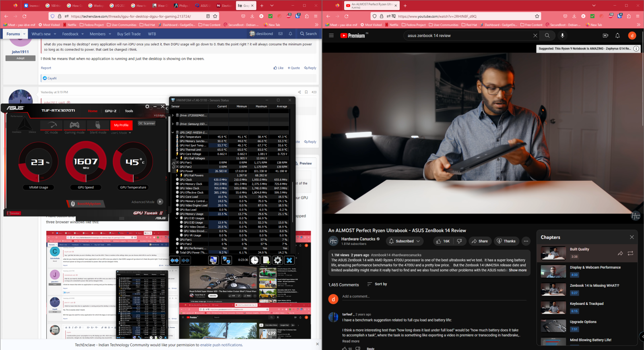Open YouTube hamburger guide menu

(331, 35)
